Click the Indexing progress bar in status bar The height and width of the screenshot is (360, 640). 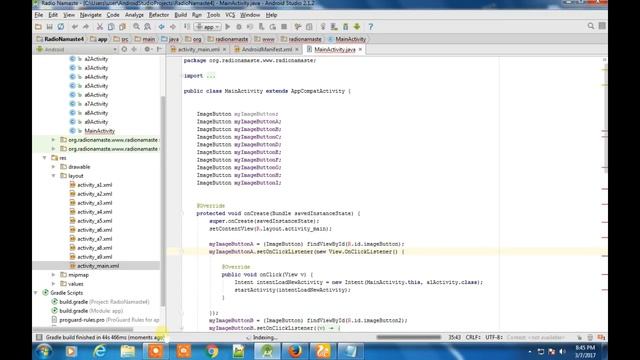[409, 337]
